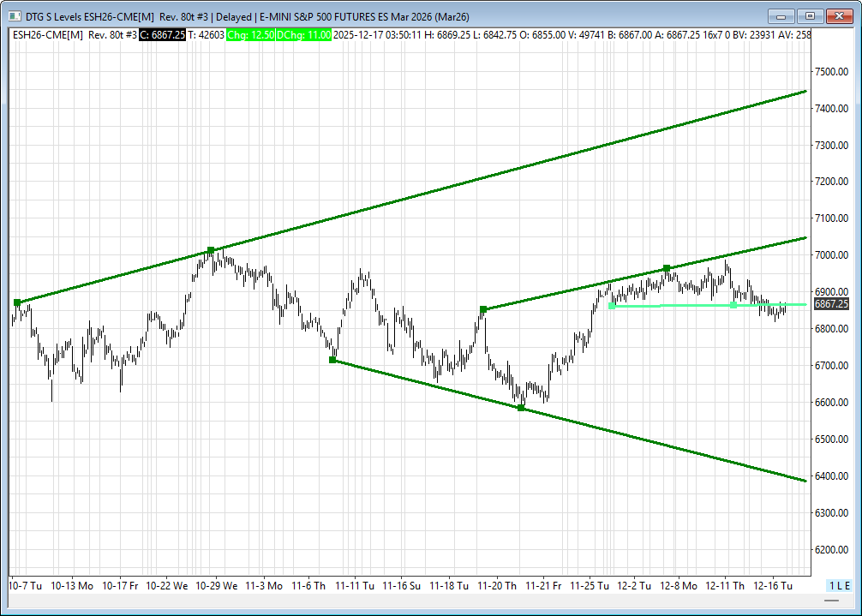Click the 11-11 Tu date on time axis
The height and width of the screenshot is (616, 862).
[355, 586]
